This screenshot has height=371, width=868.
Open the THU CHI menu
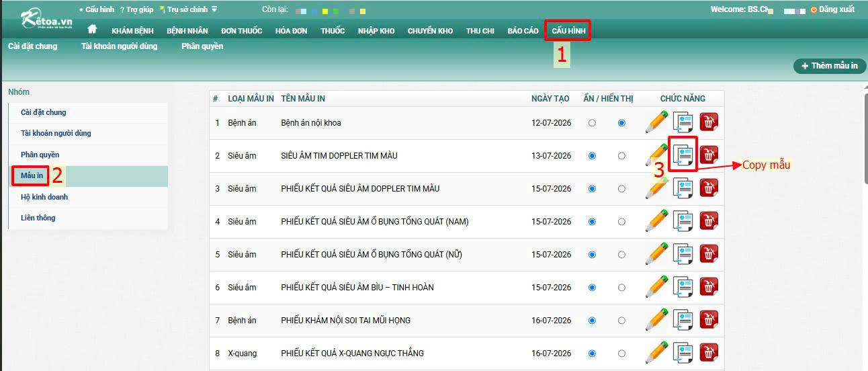[480, 31]
